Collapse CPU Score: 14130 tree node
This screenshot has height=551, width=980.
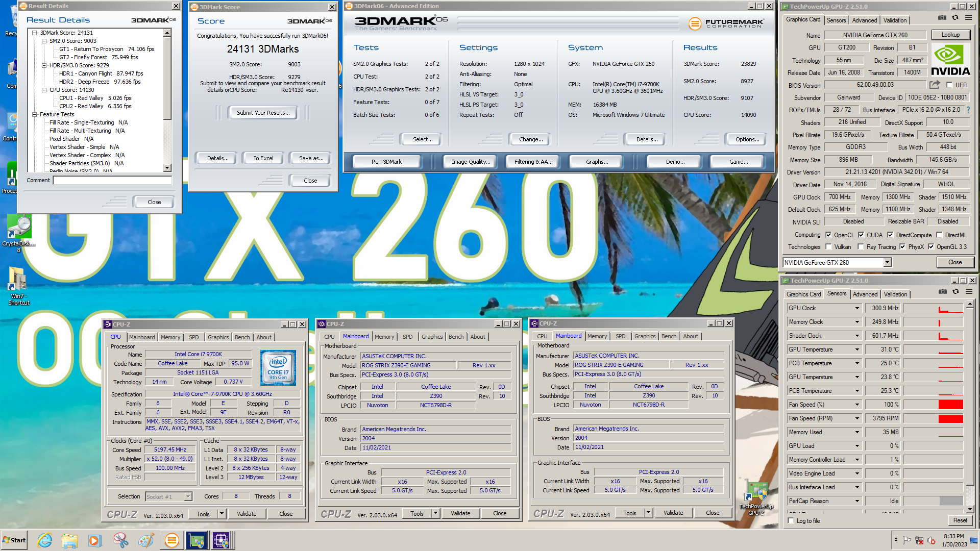(x=44, y=90)
